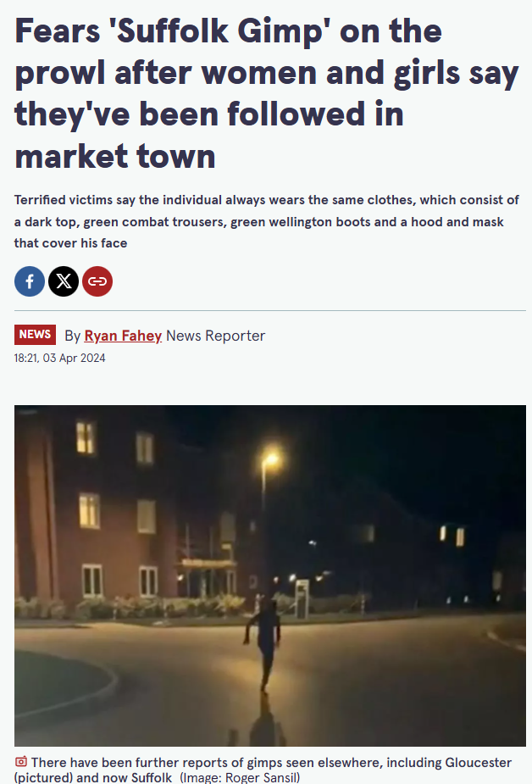Screen dimensions: 532x784
Task: Click the words 'market town' in the headline
Action: pyautogui.click(x=115, y=156)
